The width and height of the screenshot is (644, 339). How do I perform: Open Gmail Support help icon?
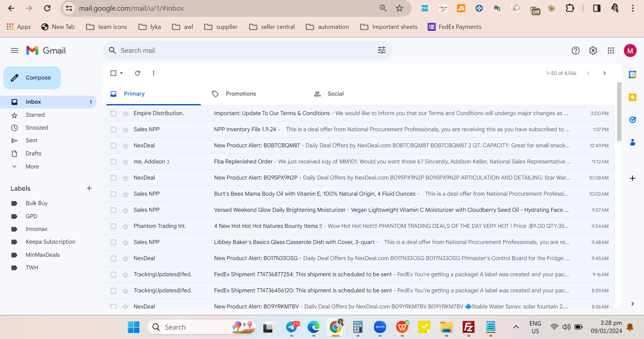click(x=576, y=51)
